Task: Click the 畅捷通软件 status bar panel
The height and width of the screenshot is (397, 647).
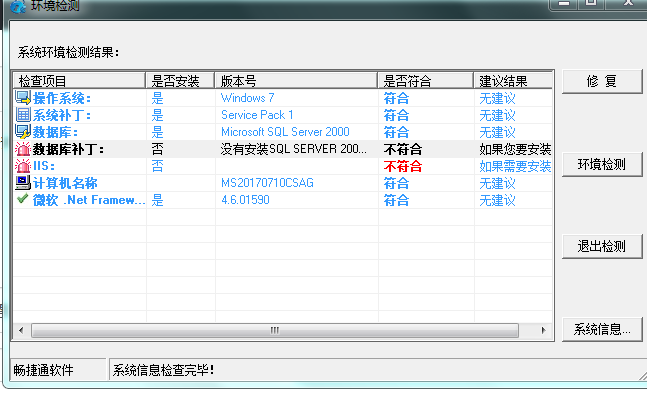Action: [x=58, y=369]
